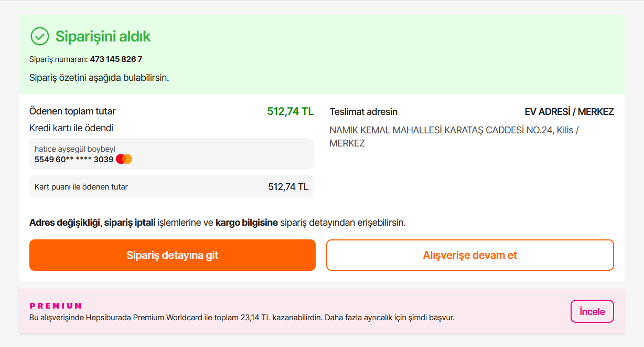This screenshot has height=347, width=644.
Task: Click the bold kargo bilgisine text
Action: coord(246,223)
